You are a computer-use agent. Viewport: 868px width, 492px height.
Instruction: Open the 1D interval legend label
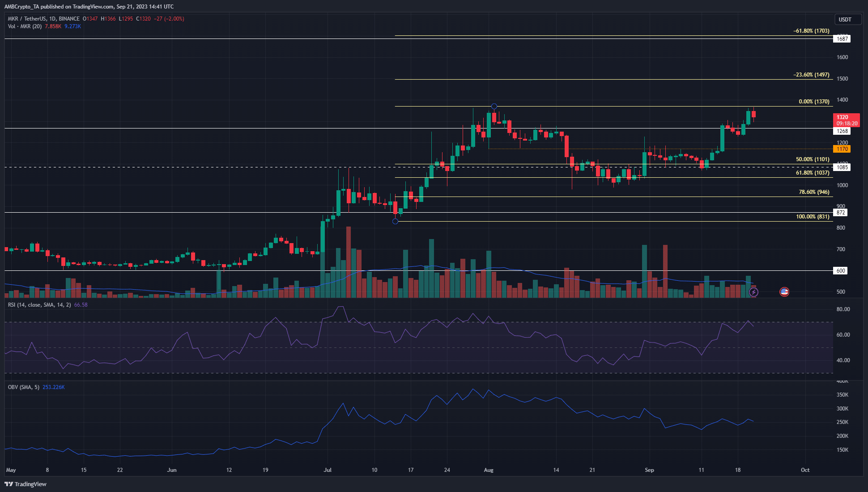point(52,19)
